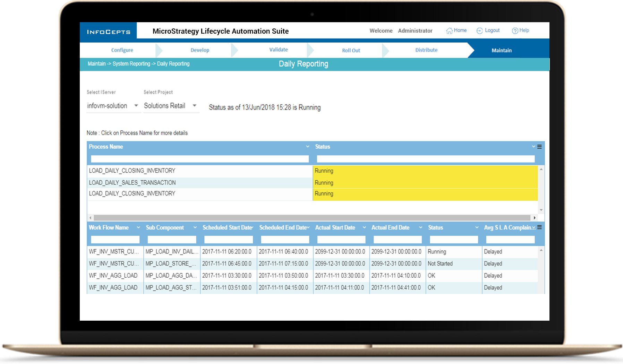Click the Scheduled Start Date filter field
Image resolution: width=623 pixels, height=364 pixels.
[x=229, y=240]
